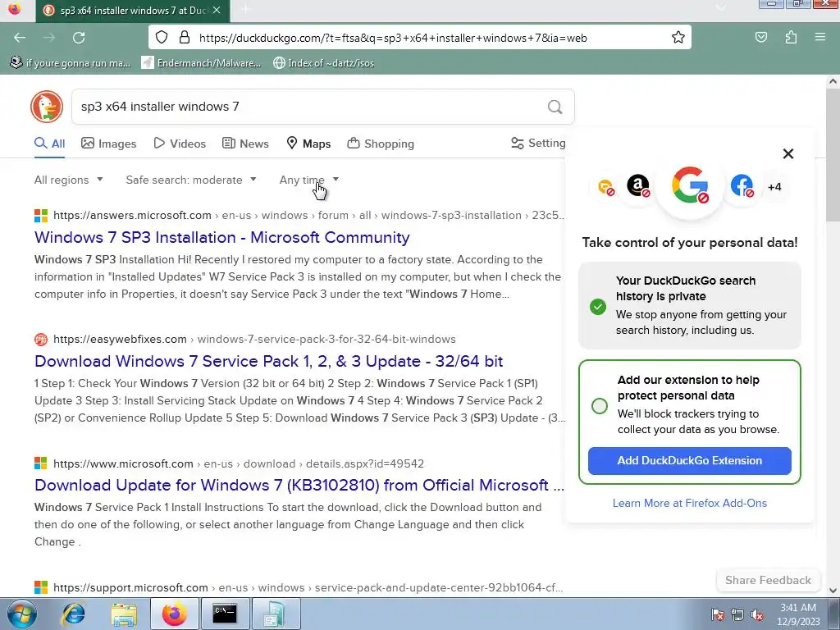Open 'Download Update for Windows 7 (KB3102810)' result

[299, 486]
